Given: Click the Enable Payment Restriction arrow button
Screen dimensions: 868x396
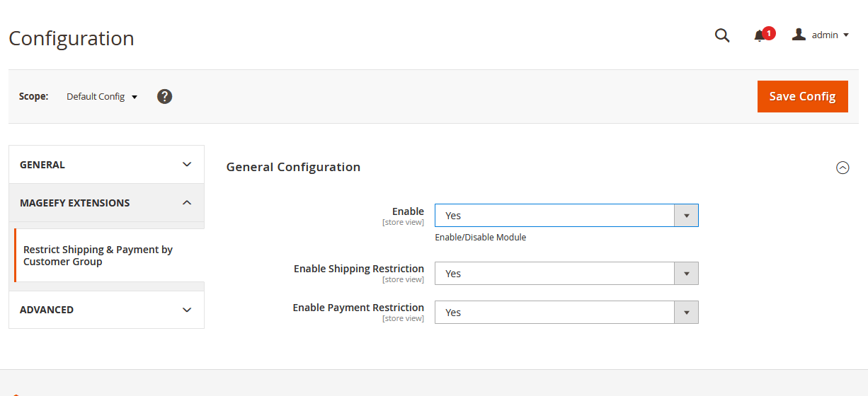Looking at the screenshot, I should [686, 313].
